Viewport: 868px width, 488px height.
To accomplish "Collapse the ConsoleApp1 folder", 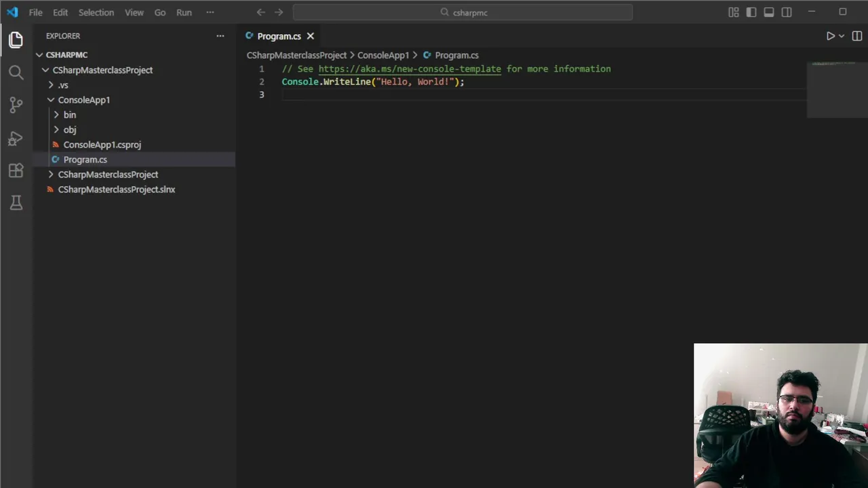I will pos(51,100).
